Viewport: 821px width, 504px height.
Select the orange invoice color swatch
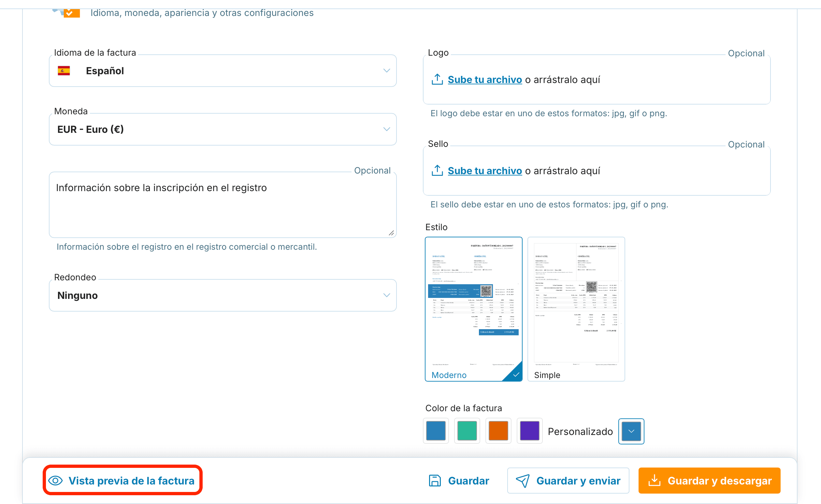coord(498,431)
